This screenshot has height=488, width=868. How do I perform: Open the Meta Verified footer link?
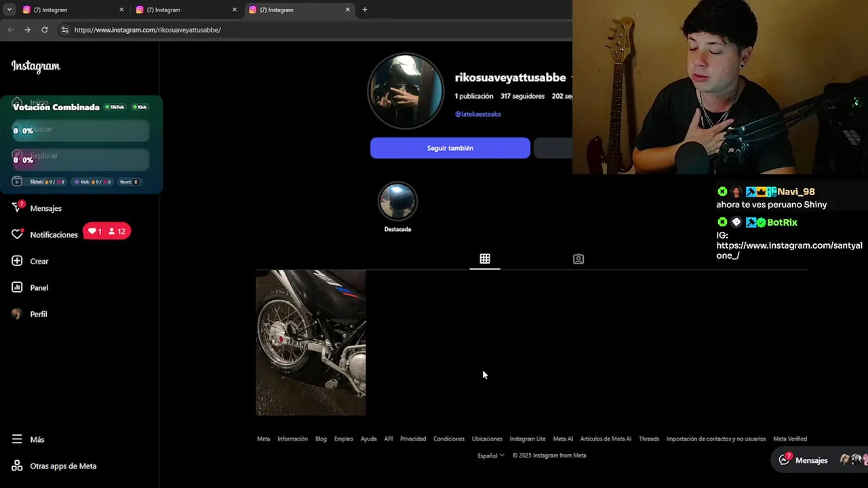pos(790,439)
